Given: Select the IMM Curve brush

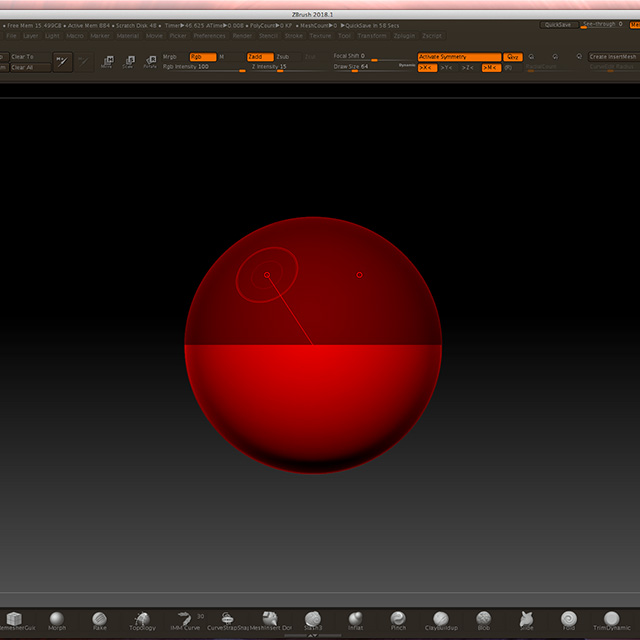Looking at the screenshot, I should (185, 620).
